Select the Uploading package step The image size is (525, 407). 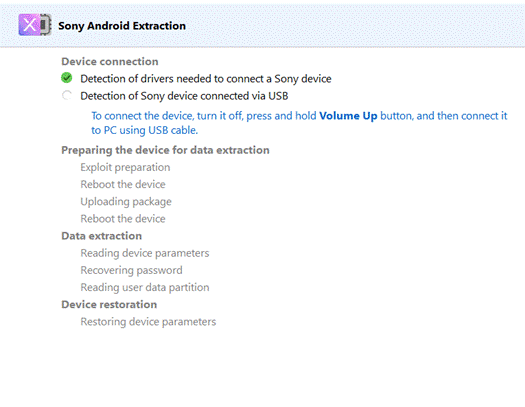(126, 201)
